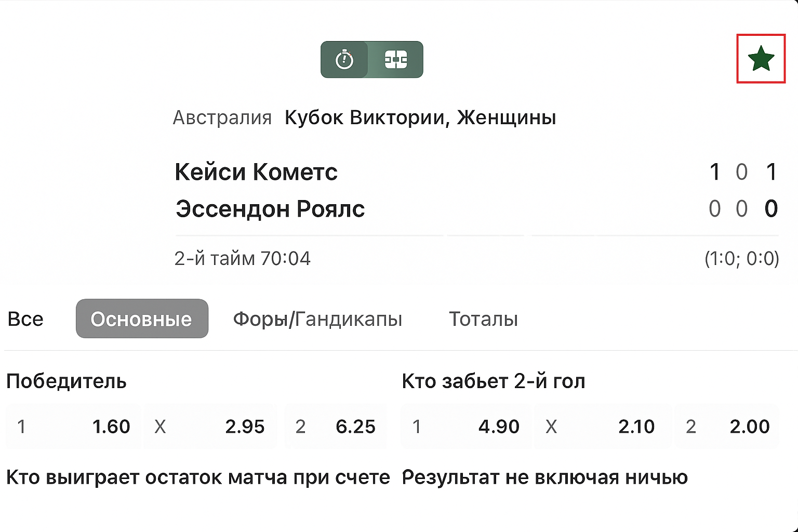Switch to the Тоталы tab
The width and height of the screenshot is (798, 532).
tap(483, 319)
